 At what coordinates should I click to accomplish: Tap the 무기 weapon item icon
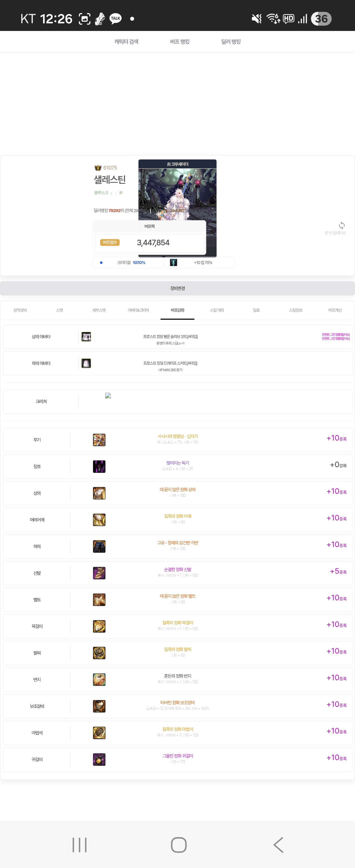99,440
